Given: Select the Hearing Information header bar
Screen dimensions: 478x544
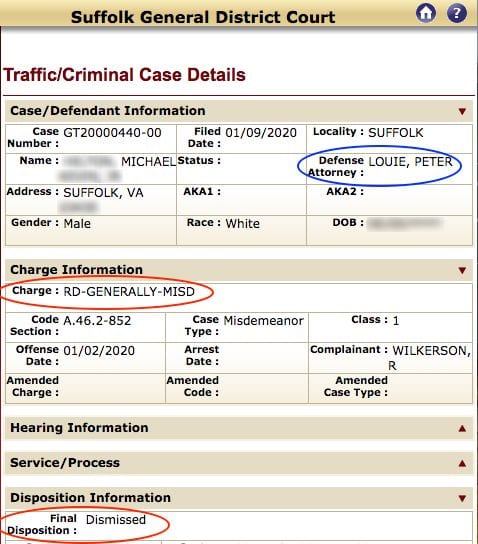Looking at the screenshot, I should click(239, 428).
